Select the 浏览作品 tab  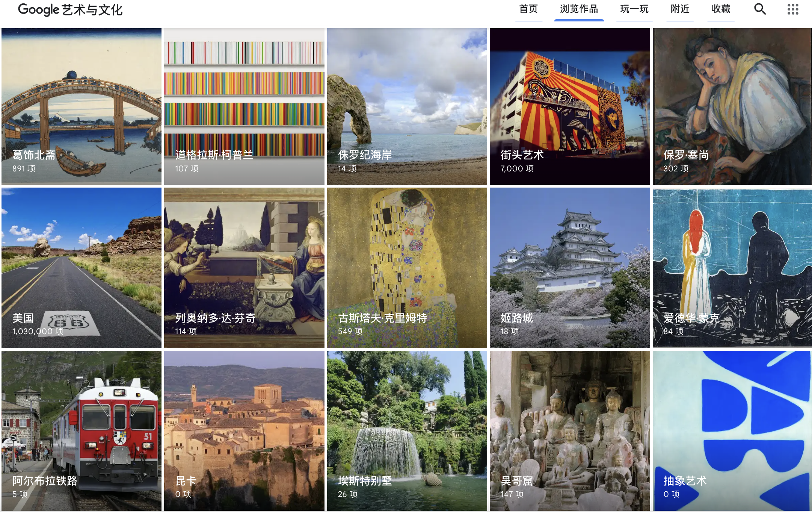(x=579, y=9)
